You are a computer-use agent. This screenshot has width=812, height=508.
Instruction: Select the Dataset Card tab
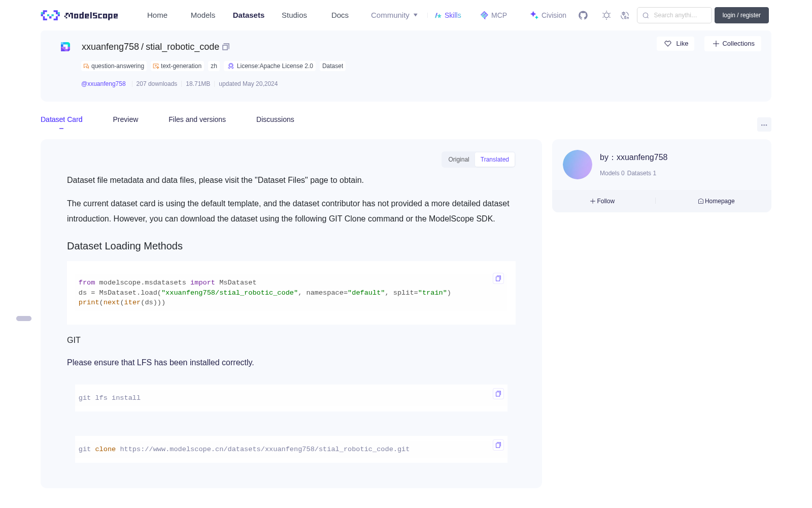[x=61, y=119]
